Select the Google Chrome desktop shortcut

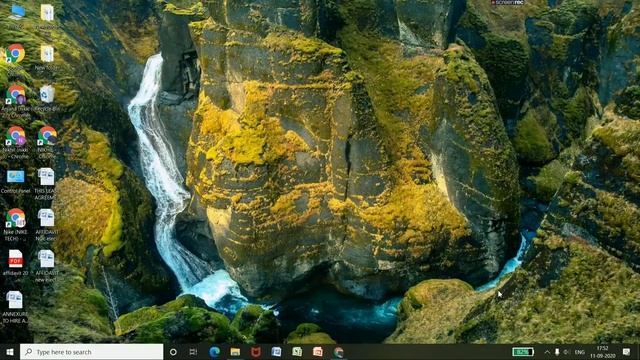tap(16, 57)
